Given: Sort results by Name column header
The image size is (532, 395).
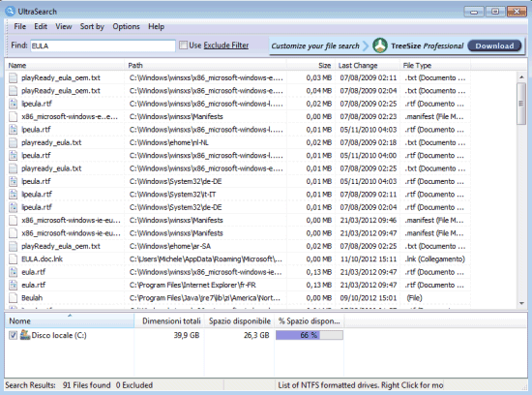Looking at the screenshot, I should coord(65,65).
